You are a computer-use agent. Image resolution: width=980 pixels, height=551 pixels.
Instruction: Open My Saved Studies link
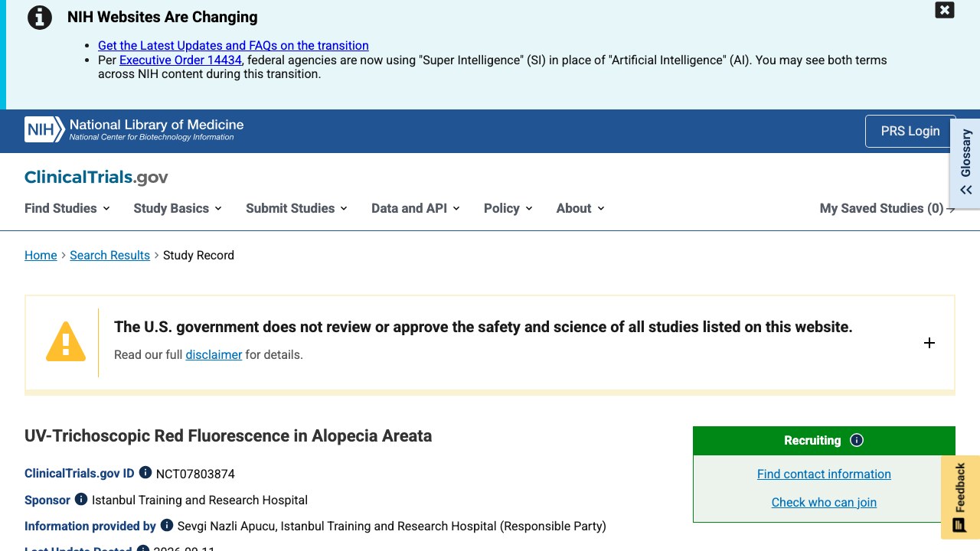887,208
